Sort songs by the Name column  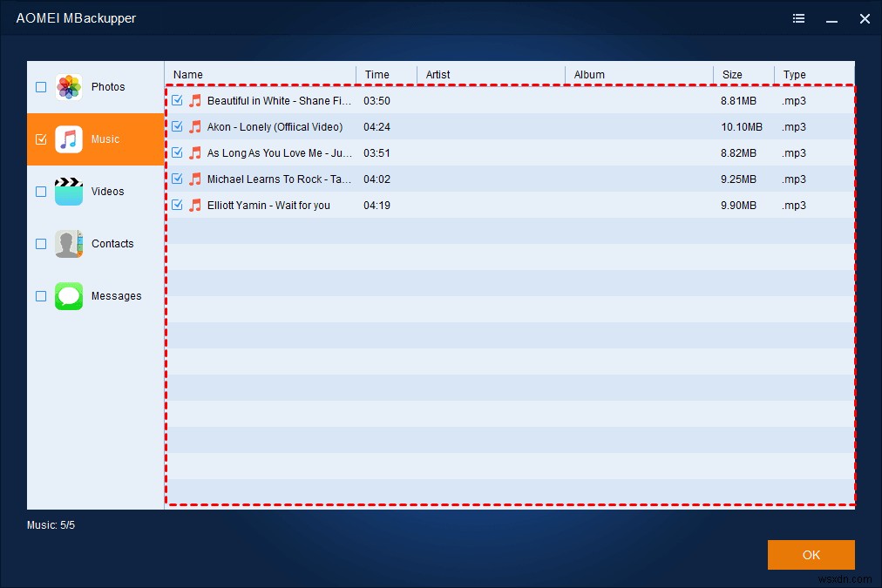(x=187, y=74)
